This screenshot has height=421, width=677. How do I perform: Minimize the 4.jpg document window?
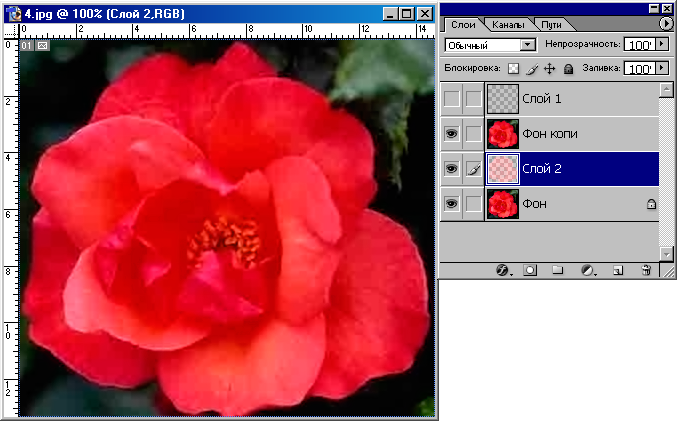389,14
